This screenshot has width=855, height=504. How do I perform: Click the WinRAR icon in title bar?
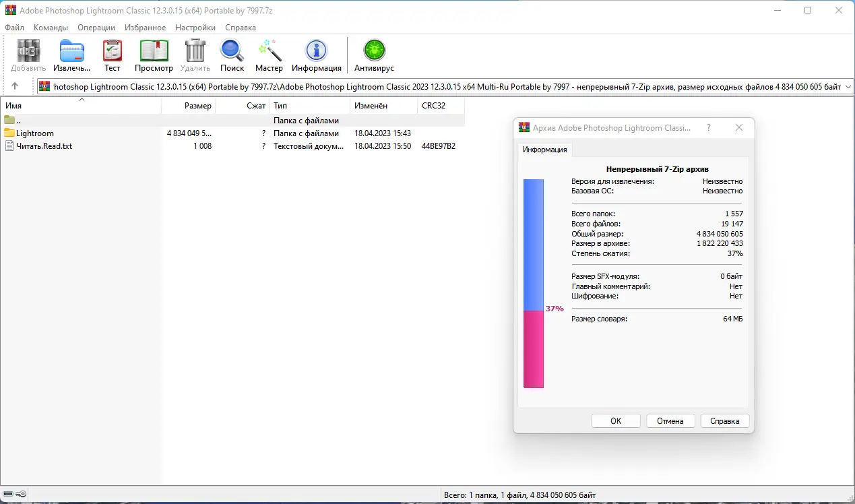(x=11, y=11)
